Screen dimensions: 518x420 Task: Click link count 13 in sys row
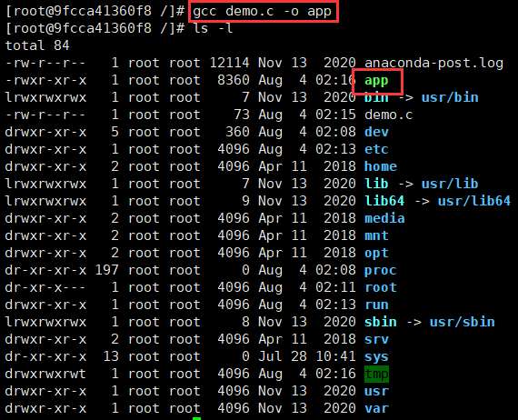click(111, 356)
